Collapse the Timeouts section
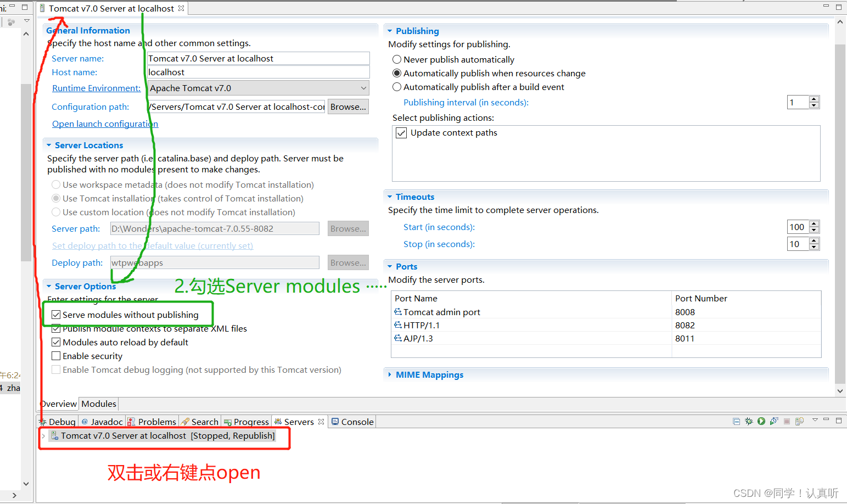Screen dimensions: 847x504 tap(390, 197)
